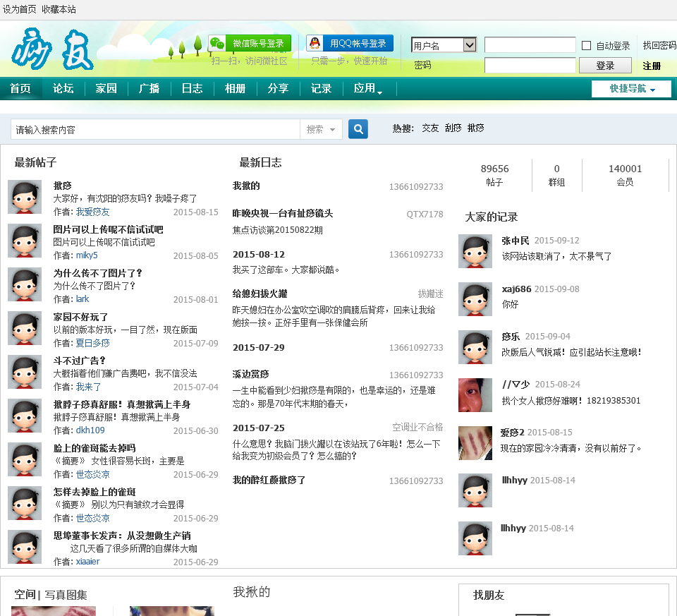Image resolution: width=677 pixels, height=616 pixels.
Task: Go to the 论坛 navigation tab
Action: point(63,89)
